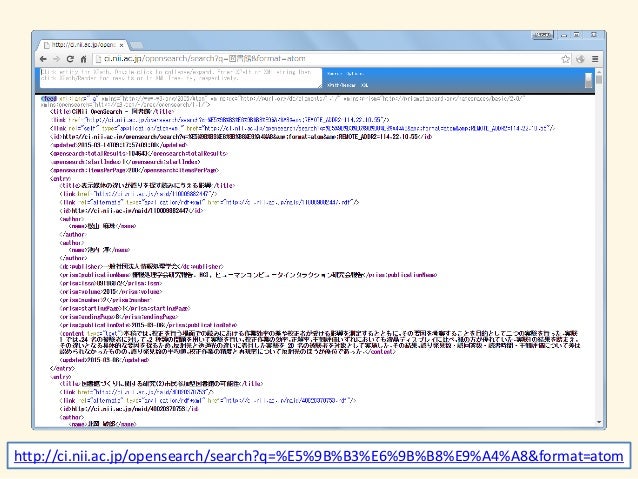This screenshot has width=638, height=479.
Task: Click the scroll-down arrow of page scrollbar
Action: pyautogui.click(x=599, y=422)
